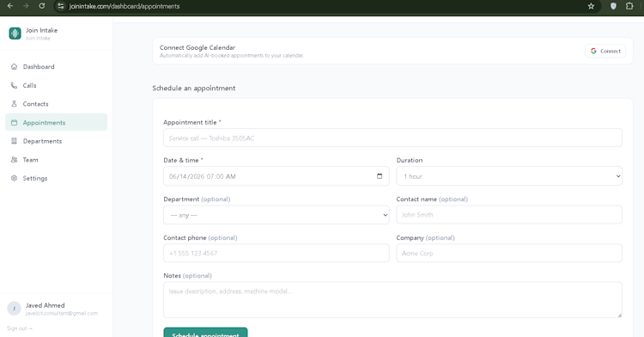This screenshot has width=644, height=337.
Task: Click the Javed Ahmed avatar
Action: [14, 309]
